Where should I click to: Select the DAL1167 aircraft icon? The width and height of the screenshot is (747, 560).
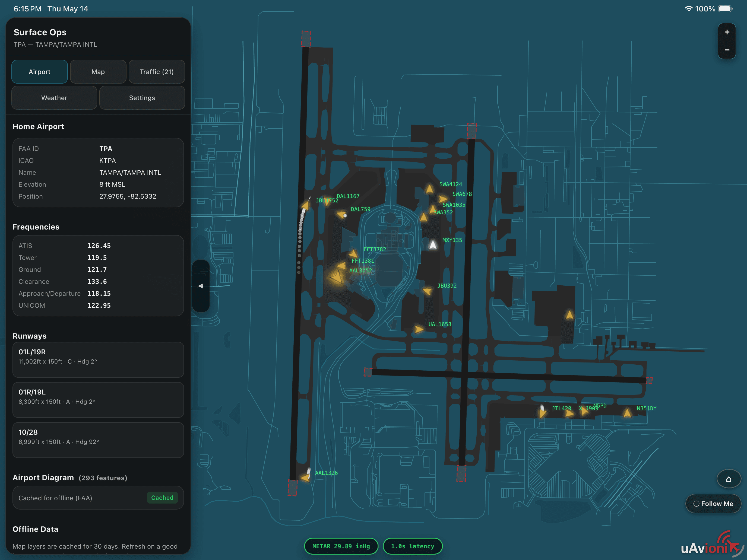click(x=327, y=201)
